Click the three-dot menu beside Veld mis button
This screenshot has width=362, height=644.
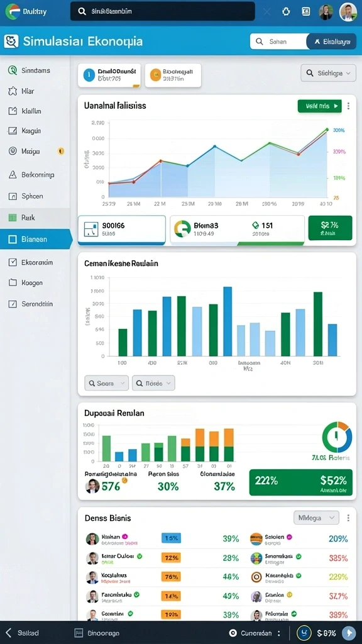(348, 106)
